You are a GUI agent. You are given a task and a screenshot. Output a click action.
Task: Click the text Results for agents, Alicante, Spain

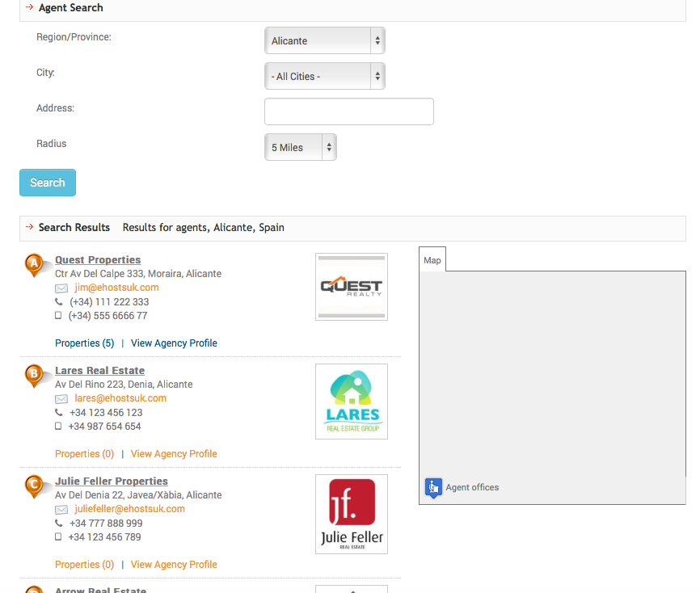pyautogui.click(x=204, y=228)
